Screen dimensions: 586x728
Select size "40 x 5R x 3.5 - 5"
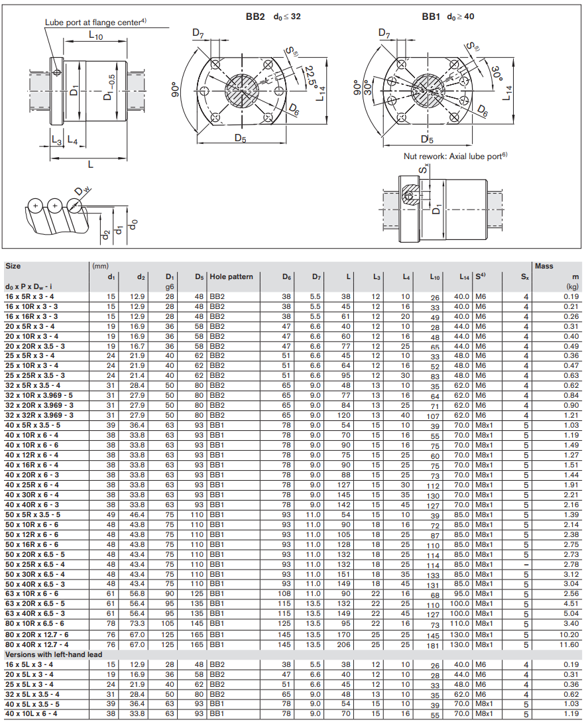32,425
